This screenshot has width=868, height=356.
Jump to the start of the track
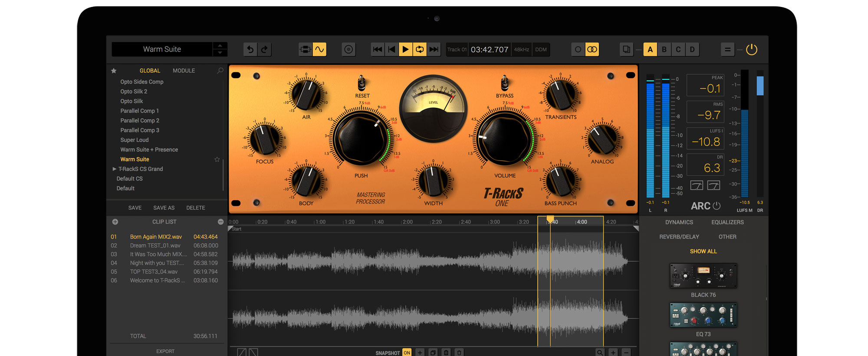[x=378, y=49]
